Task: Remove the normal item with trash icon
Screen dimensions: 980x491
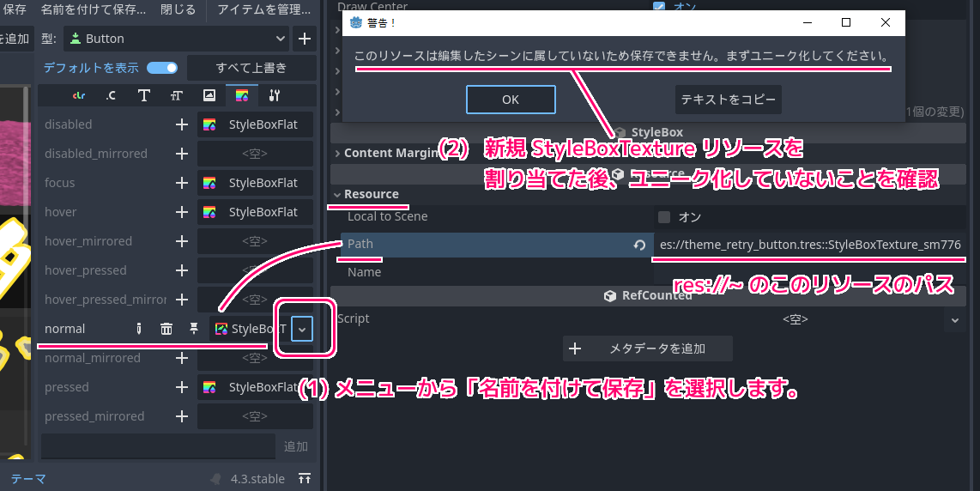Action: pyautogui.click(x=166, y=329)
